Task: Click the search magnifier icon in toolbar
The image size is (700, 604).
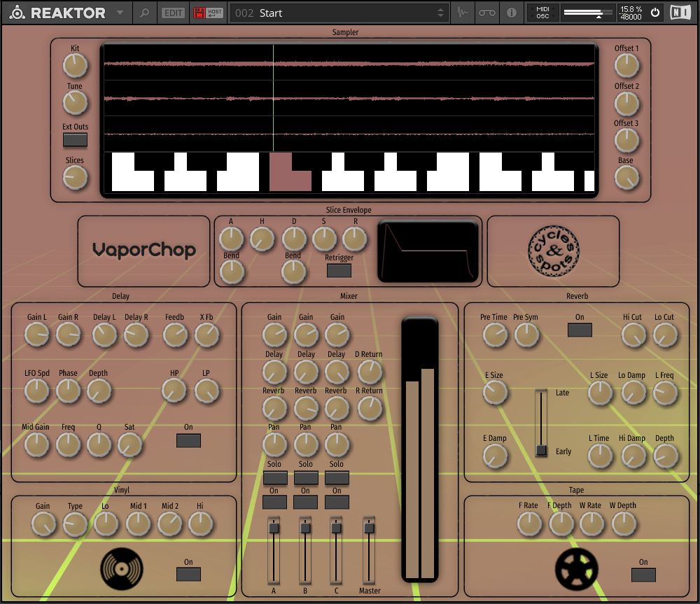Action: pos(145,13)
